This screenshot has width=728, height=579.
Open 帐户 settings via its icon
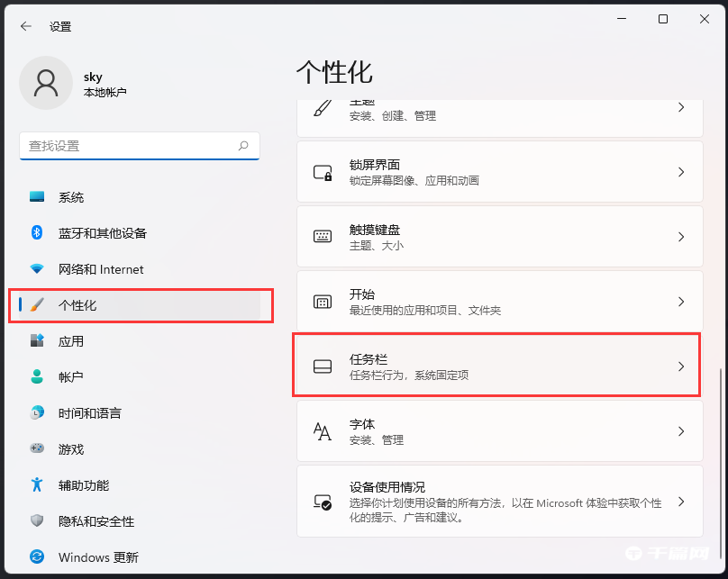tap(37, 377)
